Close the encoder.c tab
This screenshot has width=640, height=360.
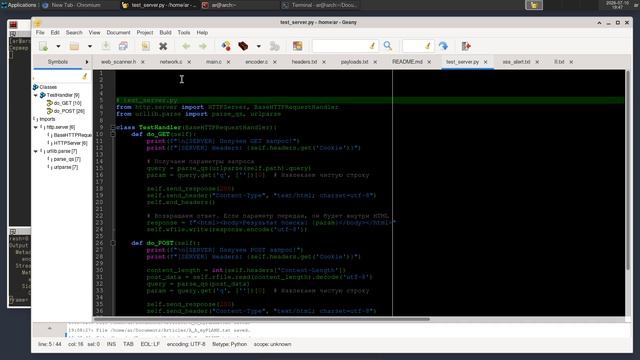tap(275, 62)
